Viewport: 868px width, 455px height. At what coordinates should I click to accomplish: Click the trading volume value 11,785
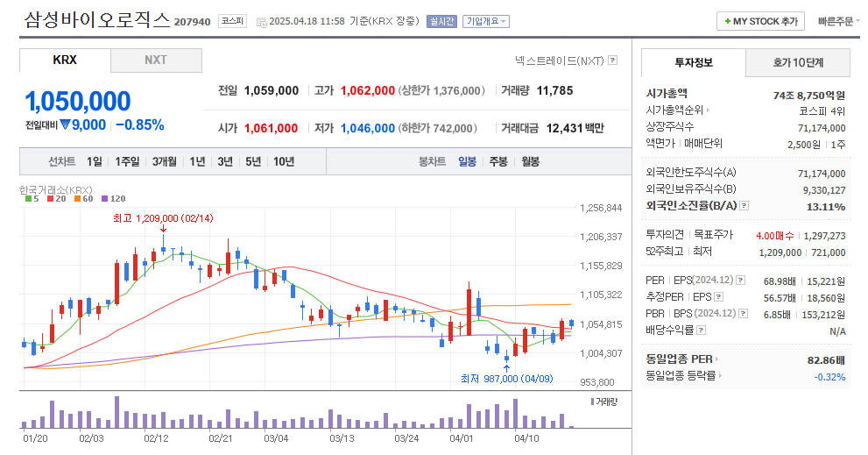coord(554,90)
